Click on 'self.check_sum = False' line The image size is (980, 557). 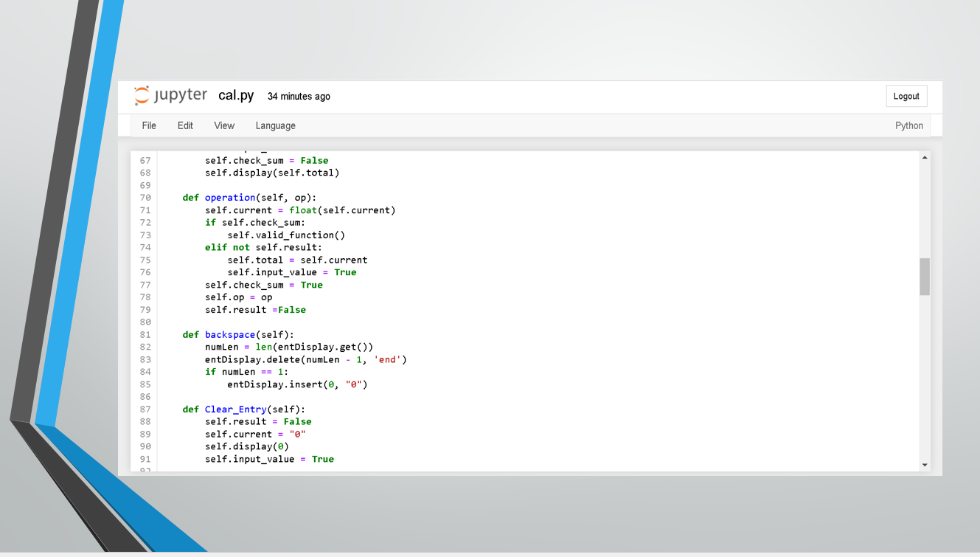(267, 160)
